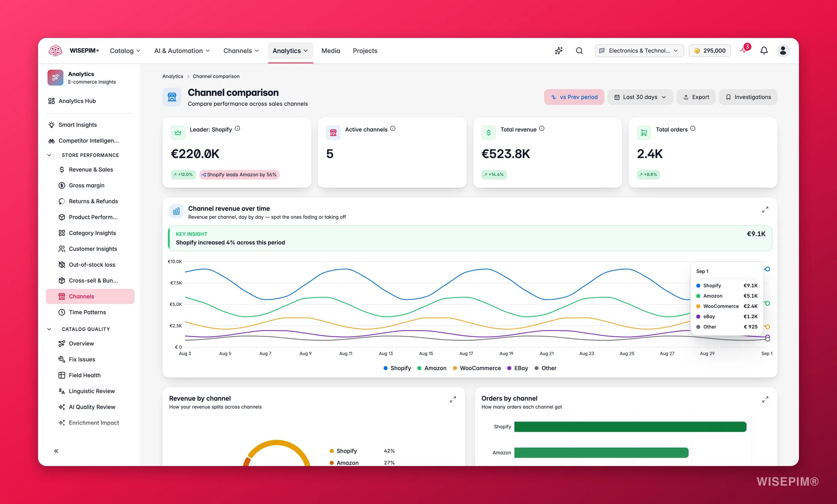Toggle Other series in chart legend
This screenshot has height=504, width=837.
(545, 368)
